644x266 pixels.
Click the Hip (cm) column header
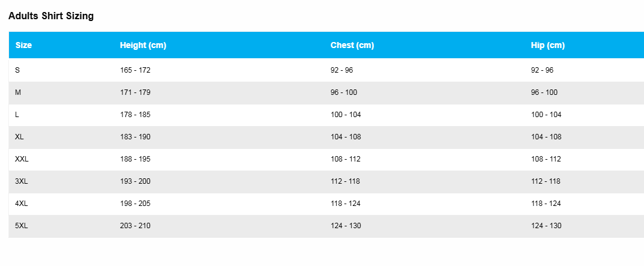(547, 45)
